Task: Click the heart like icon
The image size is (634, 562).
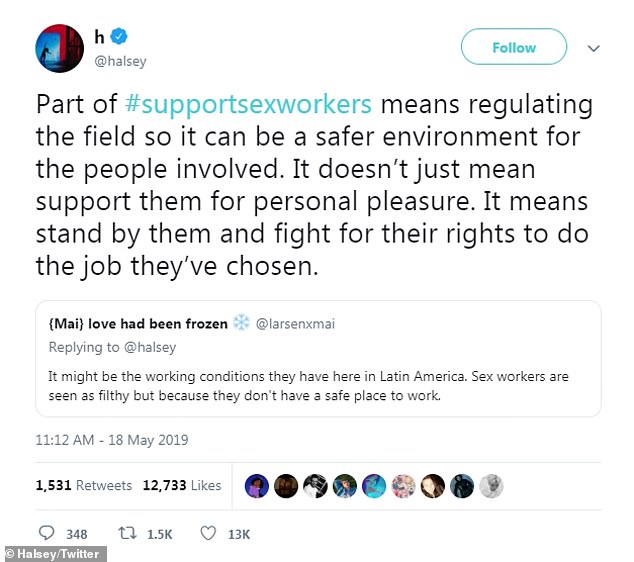Action: tap(208, 533)
